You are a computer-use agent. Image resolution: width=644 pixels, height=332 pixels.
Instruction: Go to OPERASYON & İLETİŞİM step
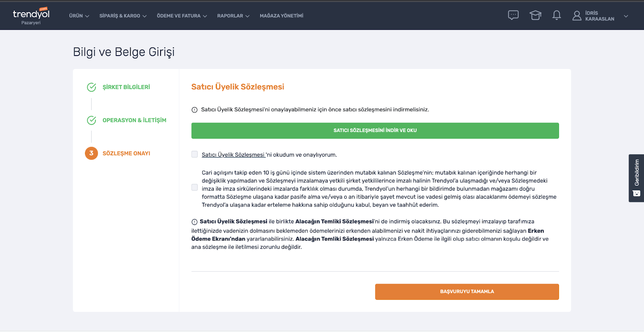coord(134,120)
